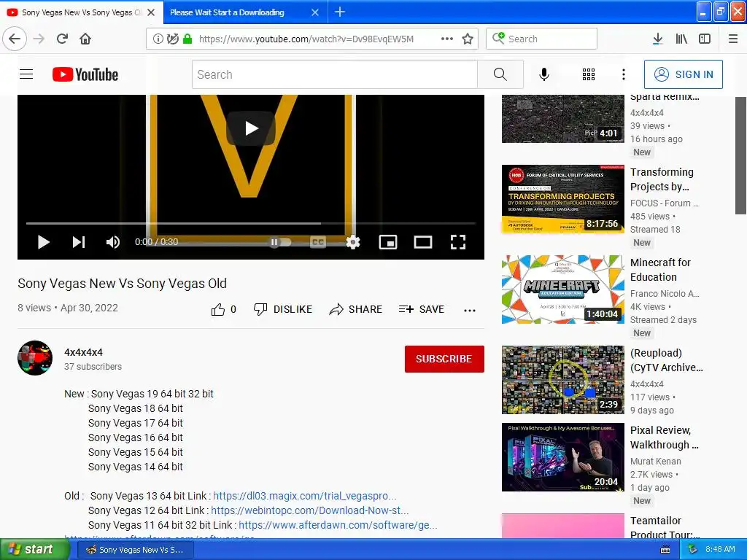The image size is (747, 560).
Task: Search with your voice microphone icon
Action: [x=544, y=74]
